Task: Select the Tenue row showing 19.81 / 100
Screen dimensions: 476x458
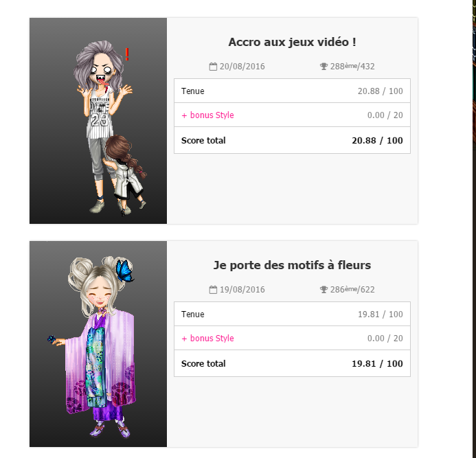Action: pyautogui.click(x=292, y=314)
